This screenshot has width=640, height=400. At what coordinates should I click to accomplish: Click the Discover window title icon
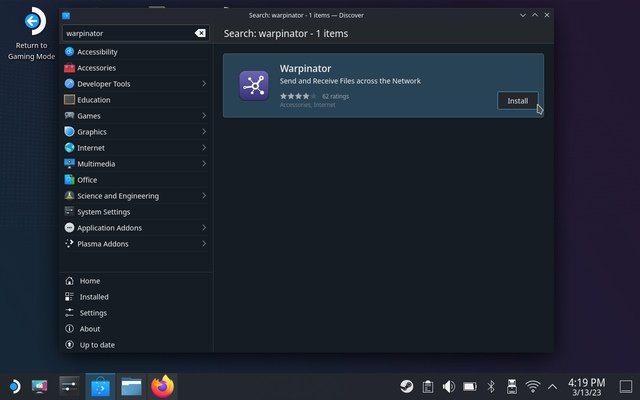(x=66, y=16)
